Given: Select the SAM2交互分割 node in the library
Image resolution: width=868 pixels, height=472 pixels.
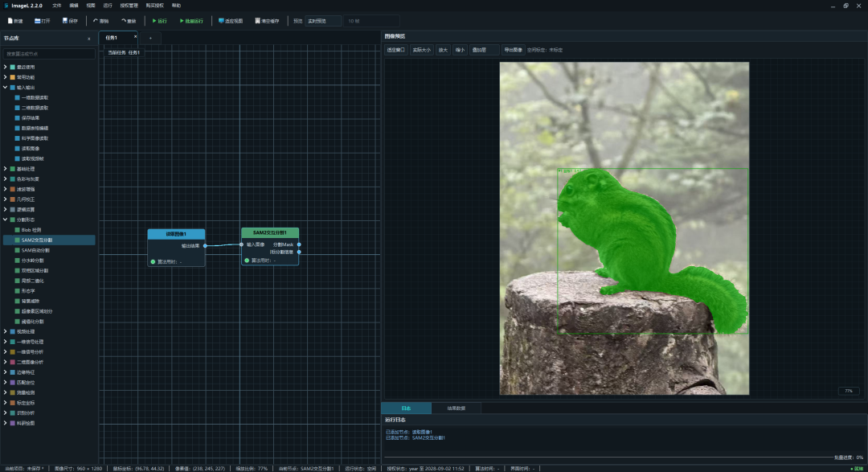Looking at the screenshot, I should (49, 240).
